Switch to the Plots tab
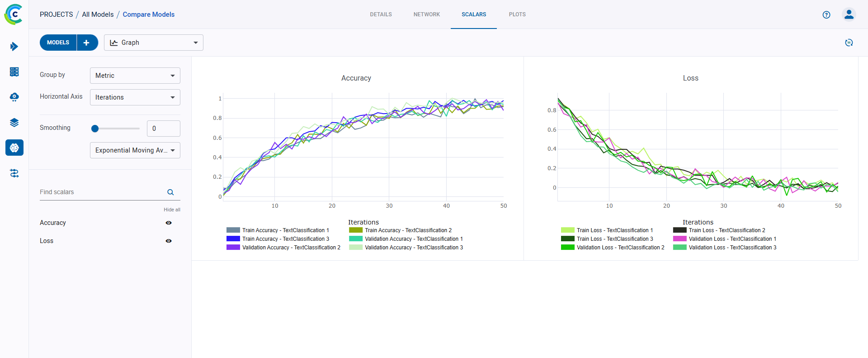Screen dimensions: 868x358 517,14
